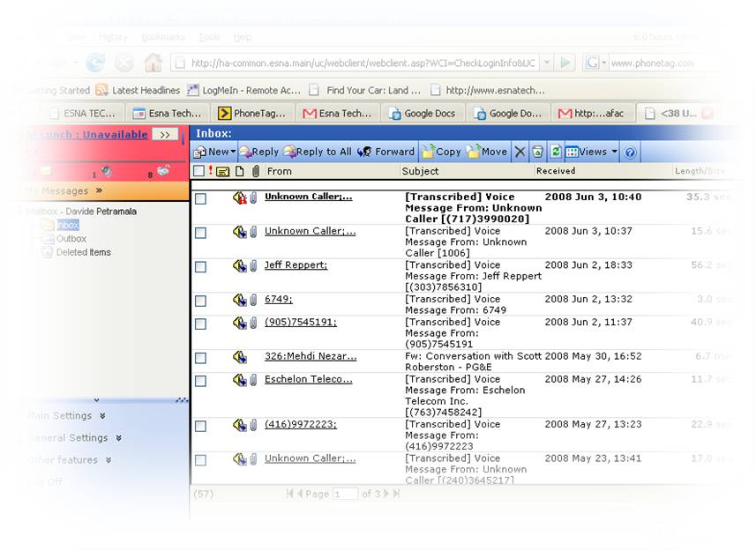756x551 pixels.
Task: Click the Copy folder icon button
Action: point(428,152)
